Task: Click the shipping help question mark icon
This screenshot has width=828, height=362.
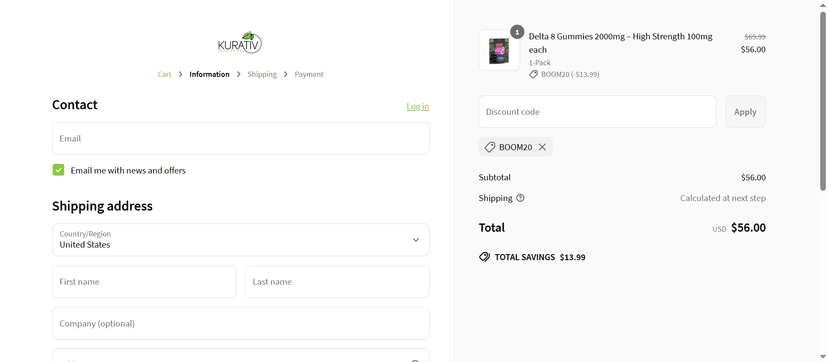Action: pos(520,198)
